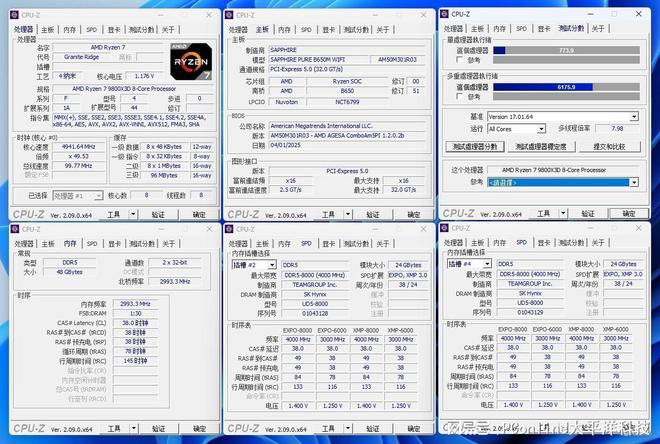Open the 显卡 tab in the memory window
The height and width of the screenshot is (444, 660).
(x=114, y=244)
